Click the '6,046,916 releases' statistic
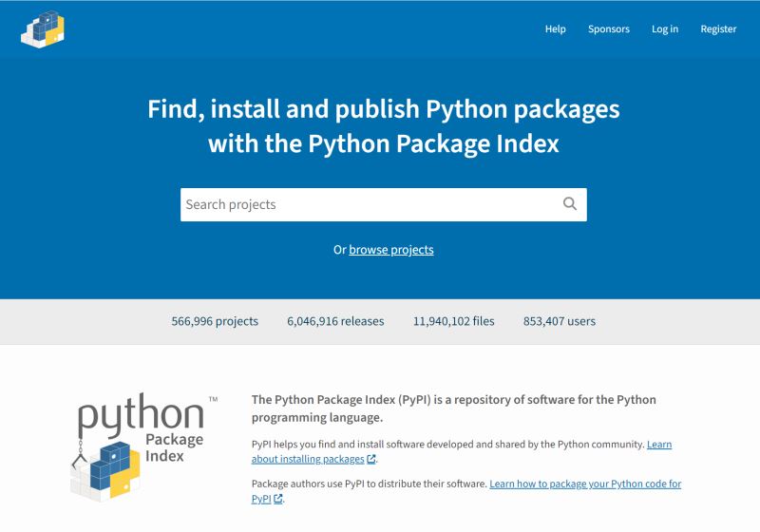Screen dimensions: 760x532 tap(335, 321)
